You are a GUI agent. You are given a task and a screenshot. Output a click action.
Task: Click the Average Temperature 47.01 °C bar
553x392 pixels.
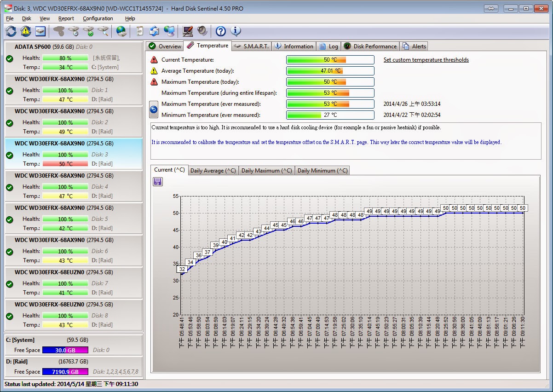pos(330,71)
